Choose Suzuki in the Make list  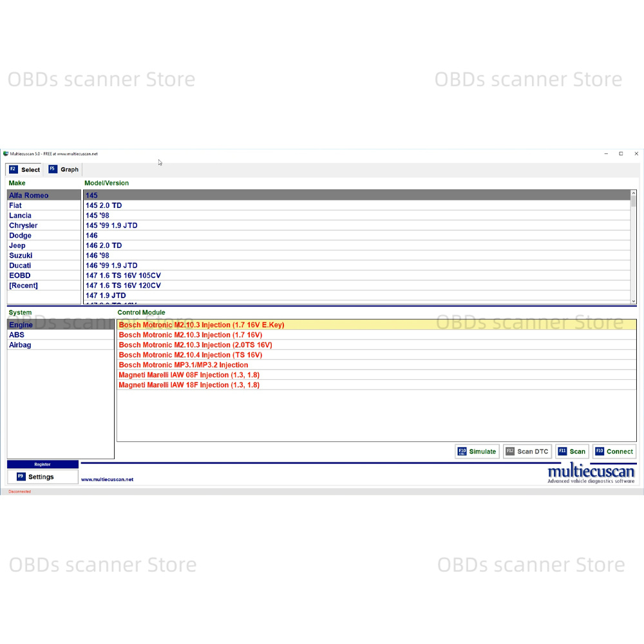(44, 256)
